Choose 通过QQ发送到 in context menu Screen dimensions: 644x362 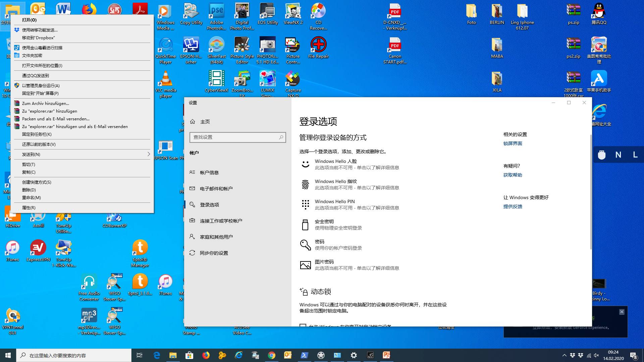point(82,76)
